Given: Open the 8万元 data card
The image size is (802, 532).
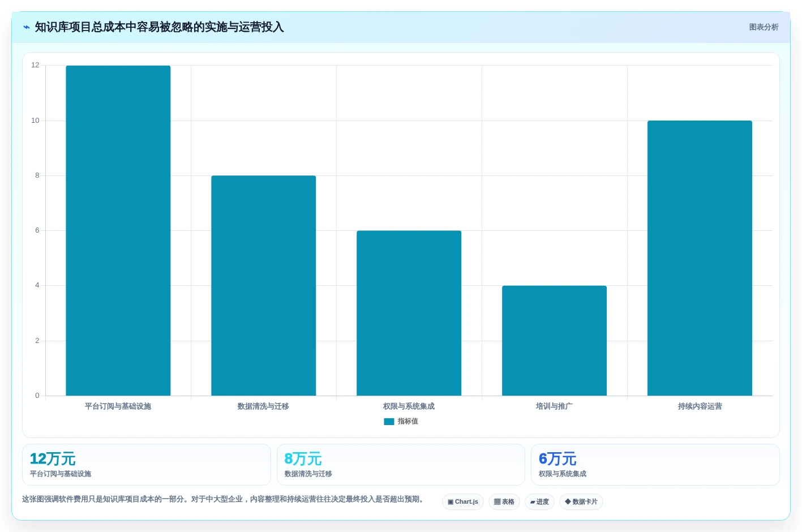Looking at the screenshot, I should 401,465.
